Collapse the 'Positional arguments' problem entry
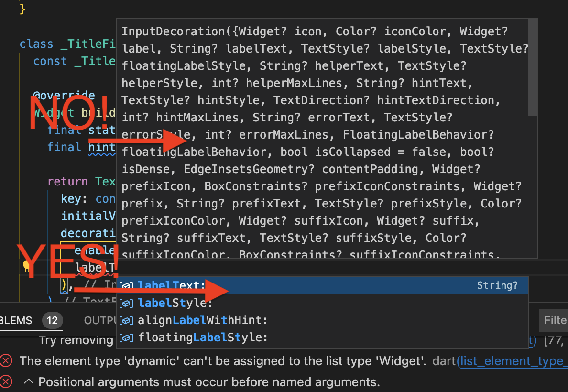The image size is (568, 392). click(29, 381)
